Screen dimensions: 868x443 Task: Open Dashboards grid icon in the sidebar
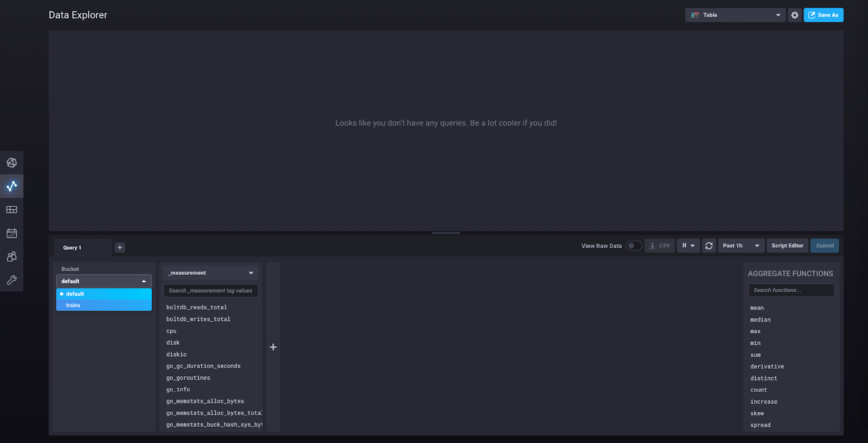[11, 210]
